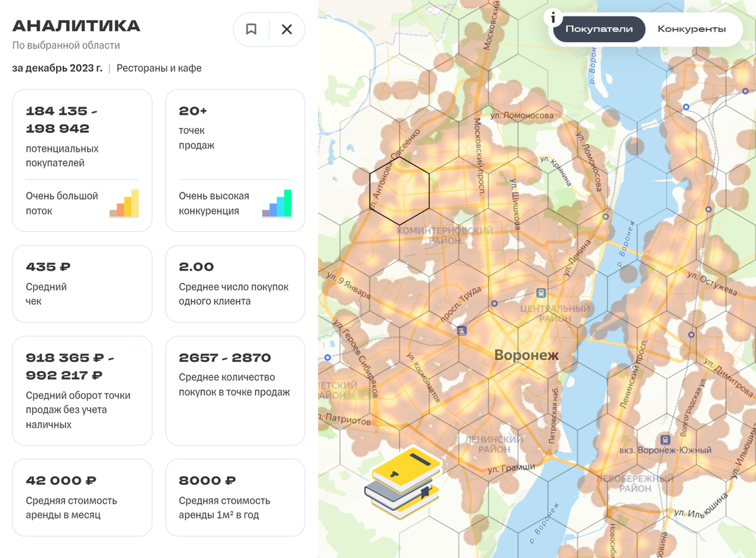Click the ул. Димитрова street label

click(x=729, y=377)
